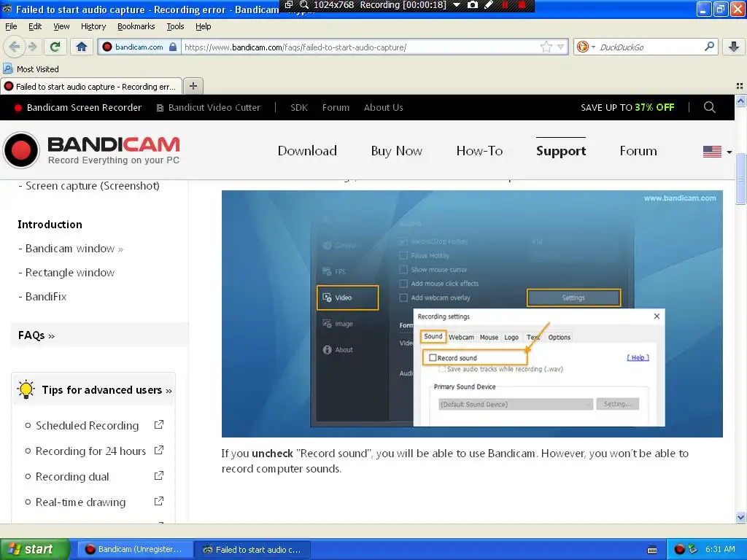Open Tips for advanced users heading
Viewport: 747px width, 560px height.
(107, 390)
